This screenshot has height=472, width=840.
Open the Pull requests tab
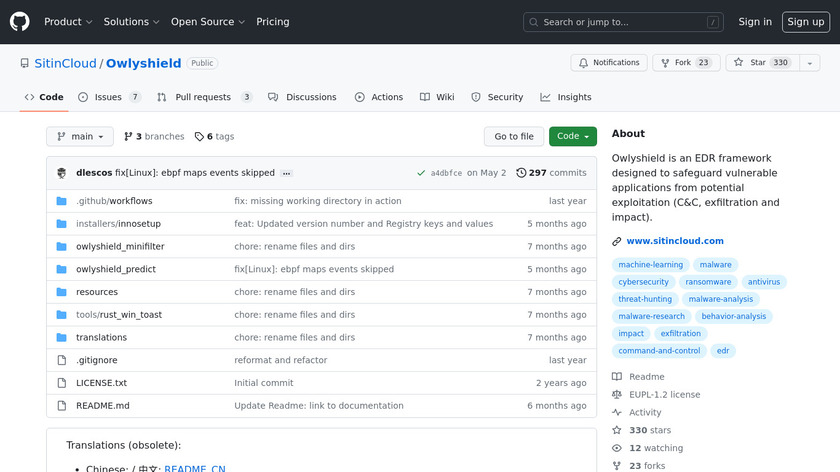[x=203, y=97]
